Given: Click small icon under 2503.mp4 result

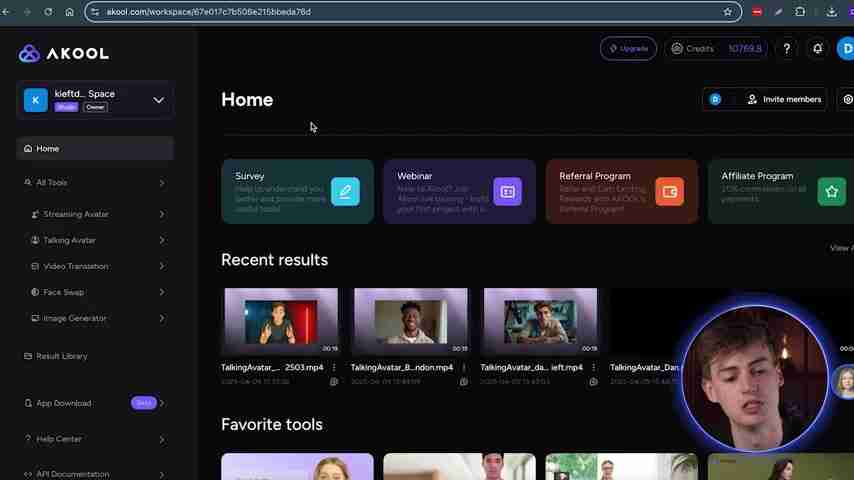Looking at the screenshot, I should 334,382.
